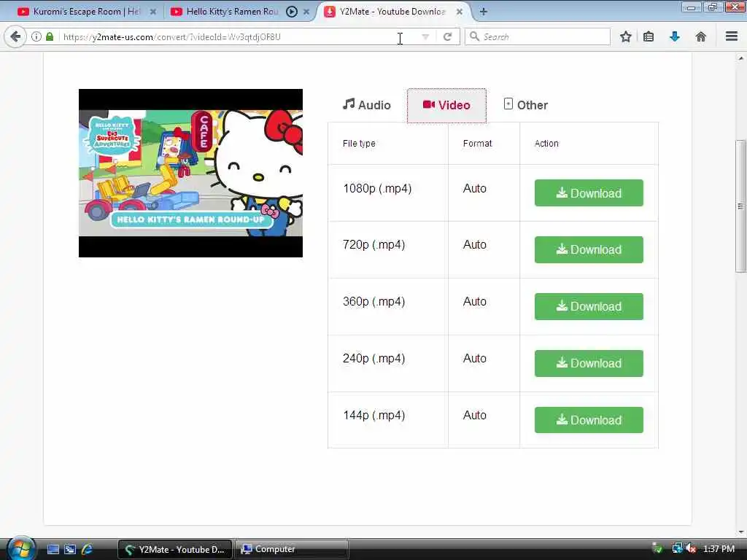Click the muted volume tray icon
This screenshot has width=747, height=560.
(x=691, y=548)
